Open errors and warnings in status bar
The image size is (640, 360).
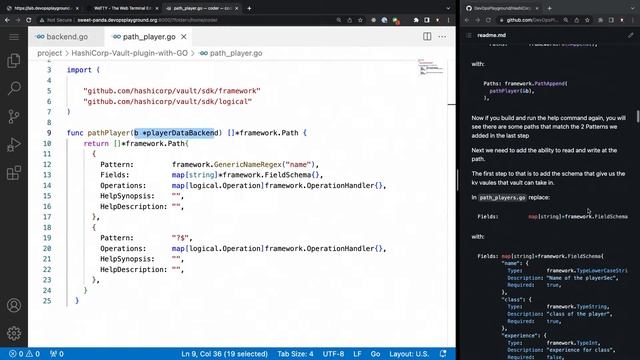pyautogui.click(x=24, y=354)
